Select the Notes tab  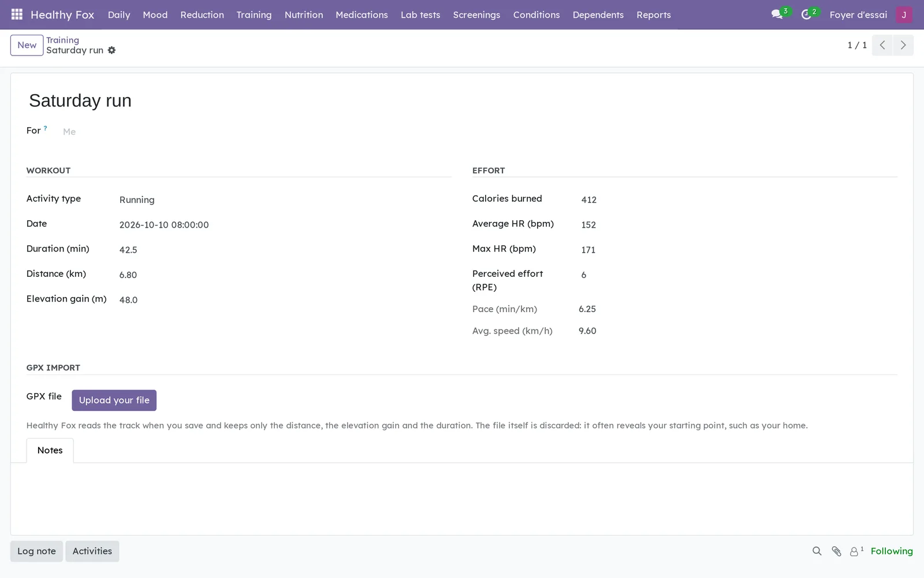point(50,450)
